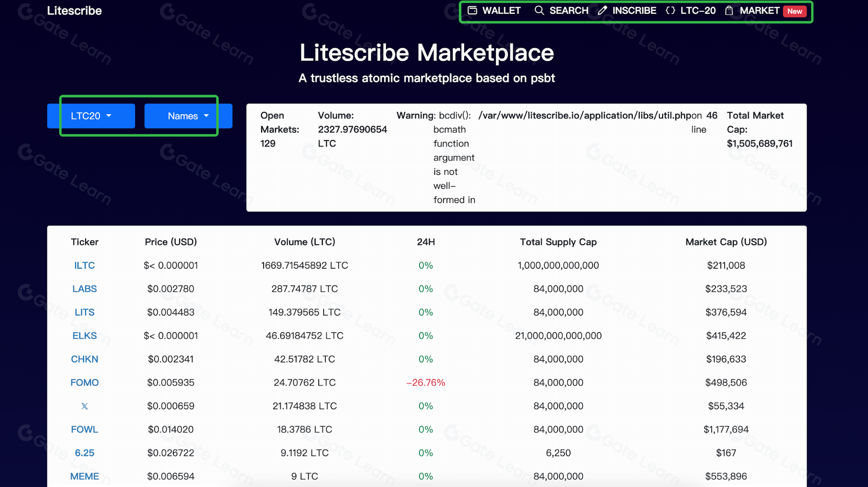Click the red New badge
This screenshot has height=487, width=868.
pyautogui.click(x=795, y=11)
